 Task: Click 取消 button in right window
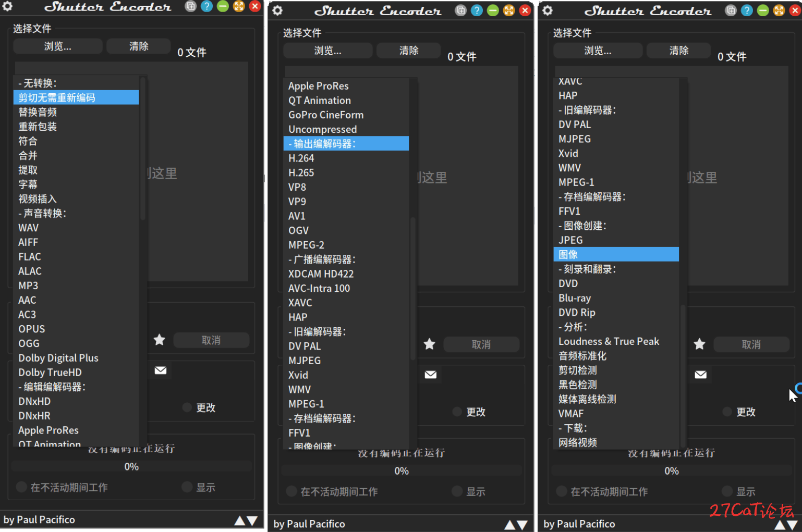[x=751, y=344]
